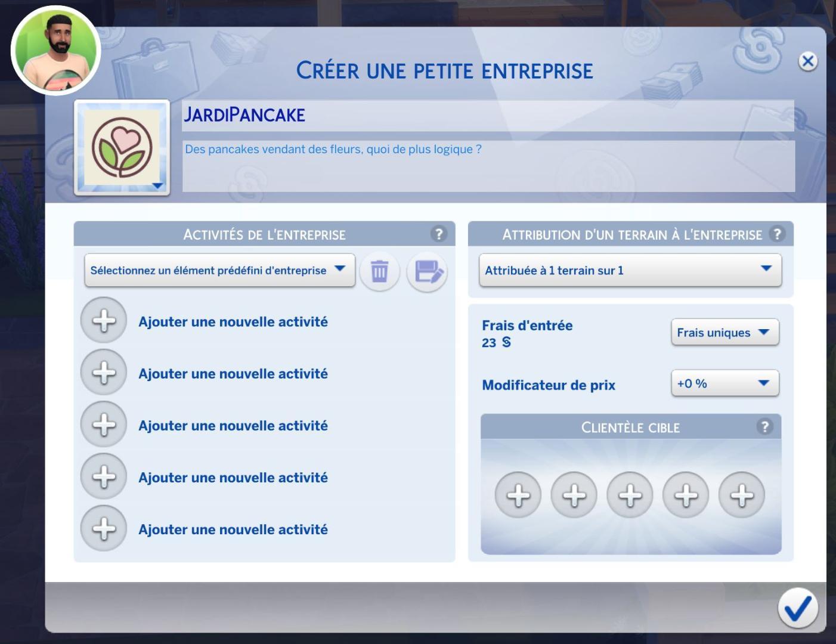Click the first plus icon in activities list
836x644 pixels.
point(104,321)
